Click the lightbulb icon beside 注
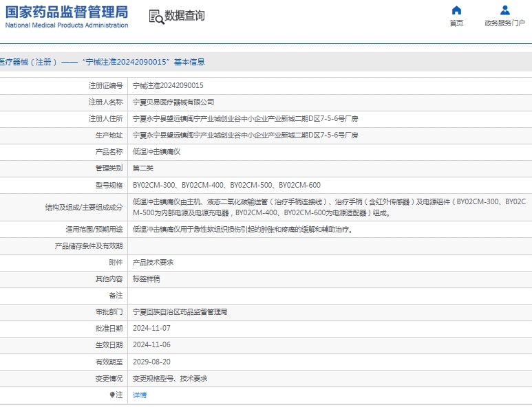The width and height of the screenshot is (532, 407). pos(112,395)
